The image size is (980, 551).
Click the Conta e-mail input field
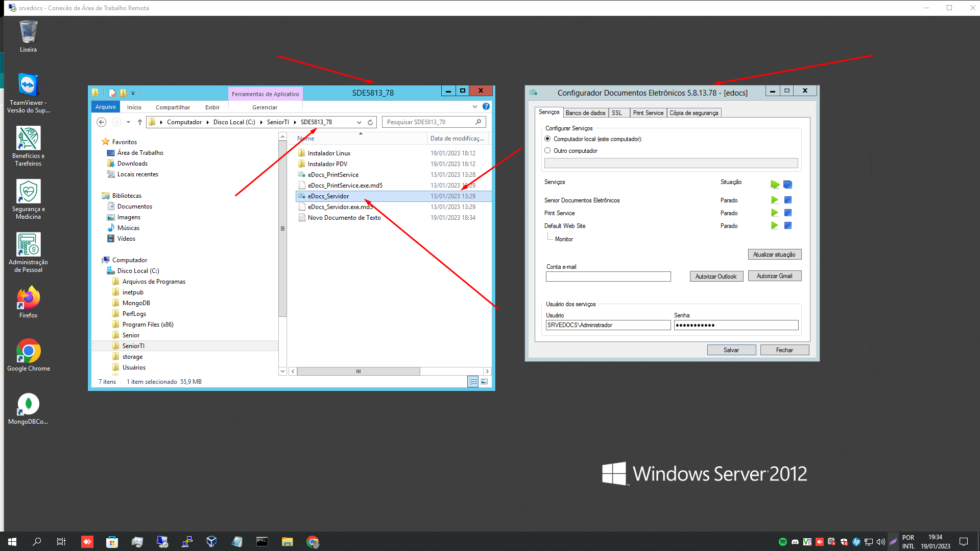click(608, 277)
